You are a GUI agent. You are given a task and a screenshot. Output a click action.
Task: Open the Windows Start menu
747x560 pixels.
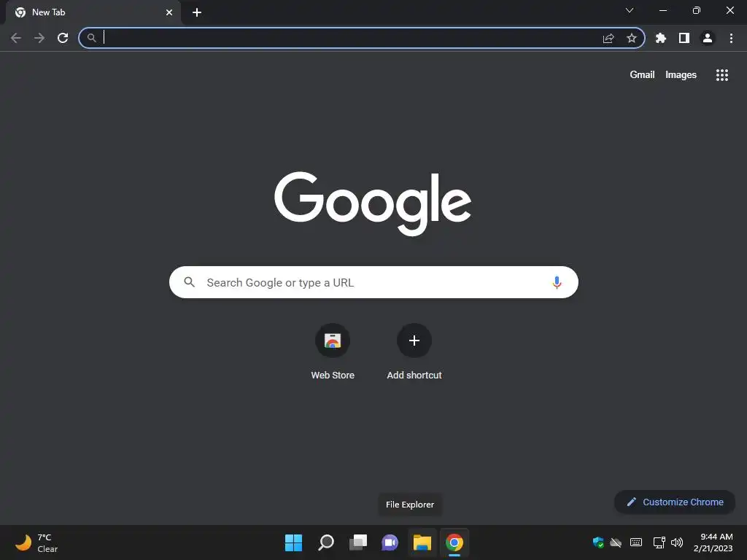point(293,542)
